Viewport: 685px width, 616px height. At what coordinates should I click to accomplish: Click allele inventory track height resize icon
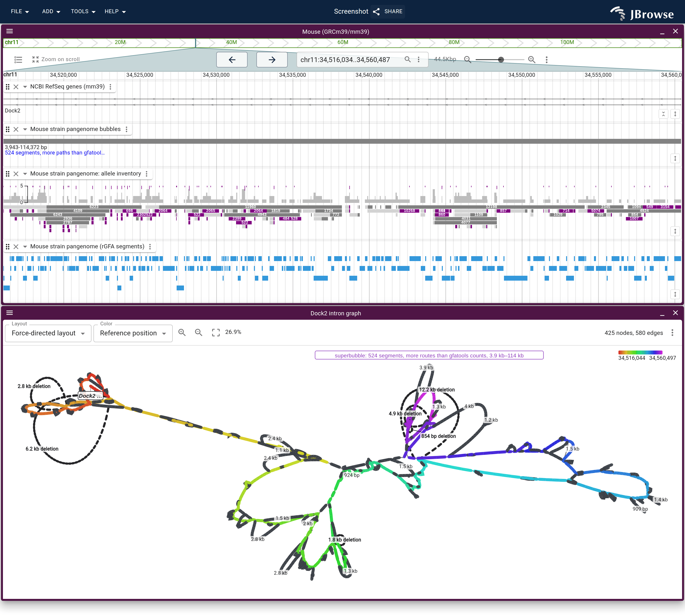click(675, 231)
